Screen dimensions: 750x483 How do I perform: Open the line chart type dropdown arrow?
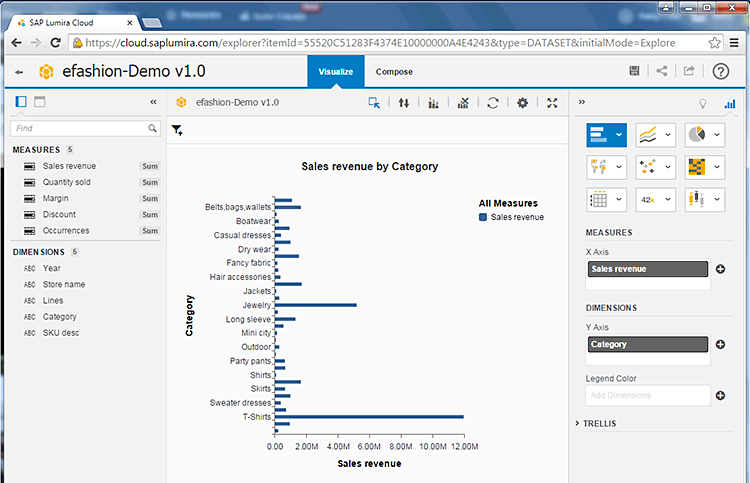667,135
